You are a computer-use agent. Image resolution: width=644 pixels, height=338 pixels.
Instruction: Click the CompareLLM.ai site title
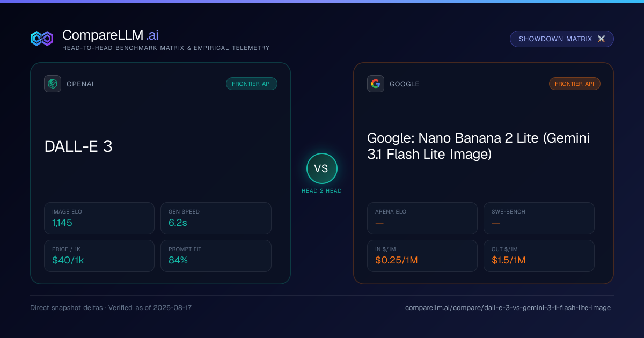pyautogui.click(x=111, y=35)
